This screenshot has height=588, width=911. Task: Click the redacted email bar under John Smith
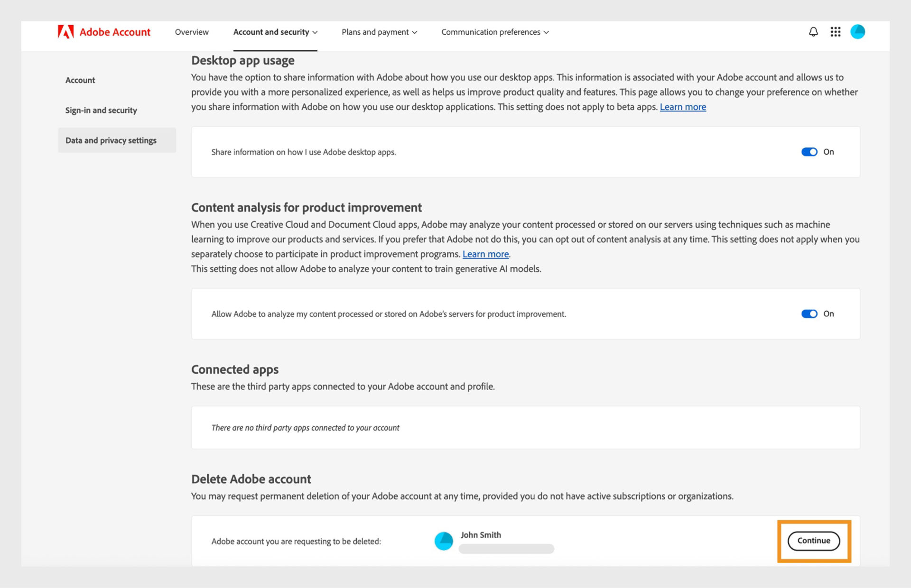click(506, 549)
